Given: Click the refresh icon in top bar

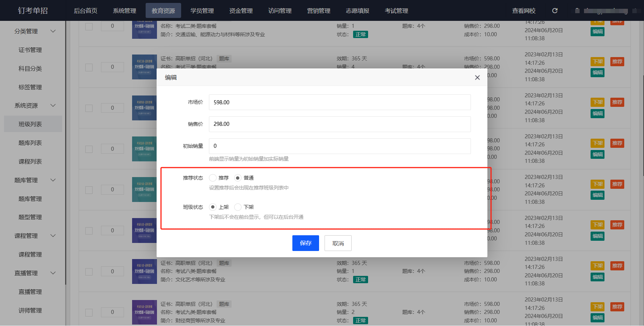Looking at the screenshot, I should 555,11.
